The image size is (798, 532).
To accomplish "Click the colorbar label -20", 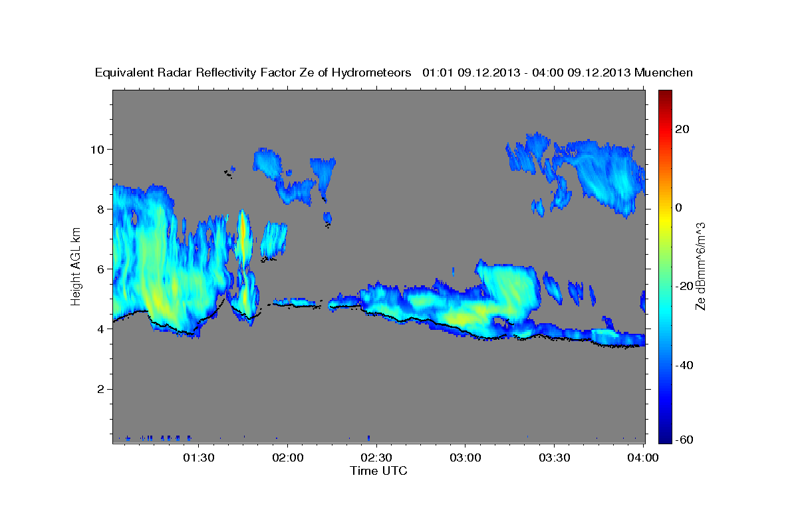I will (684, 286).
